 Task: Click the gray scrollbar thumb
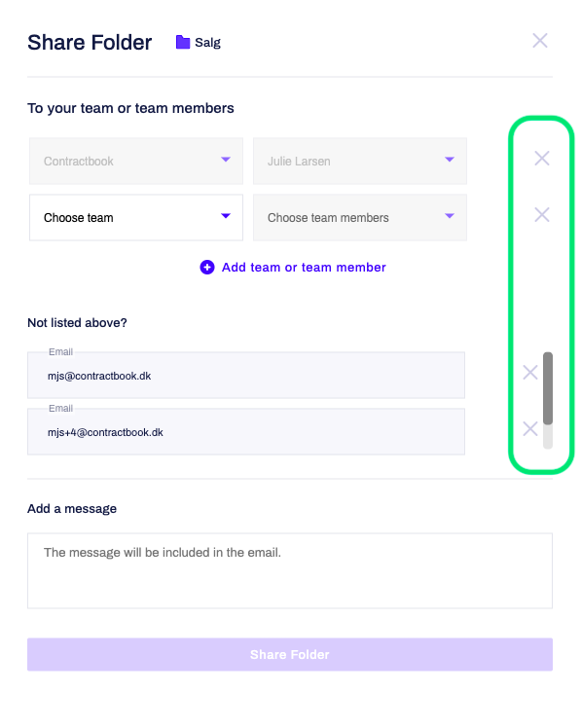(x=548, y=388)
